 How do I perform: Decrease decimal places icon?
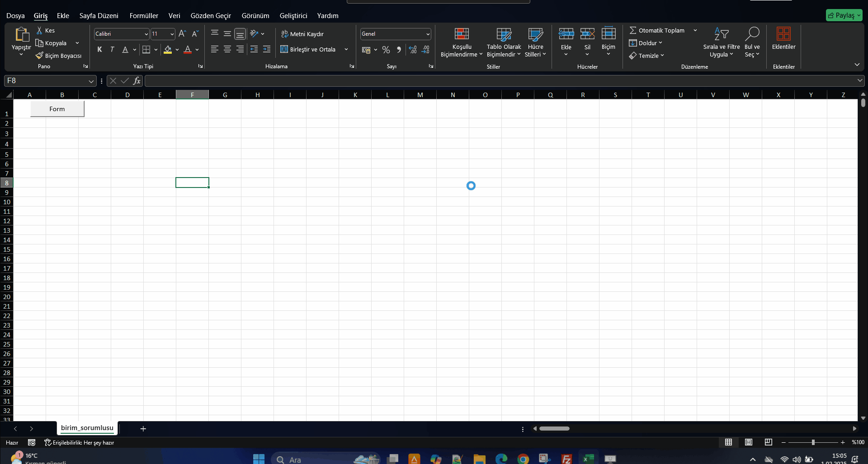pyautogui.click(x=425, y=50)
